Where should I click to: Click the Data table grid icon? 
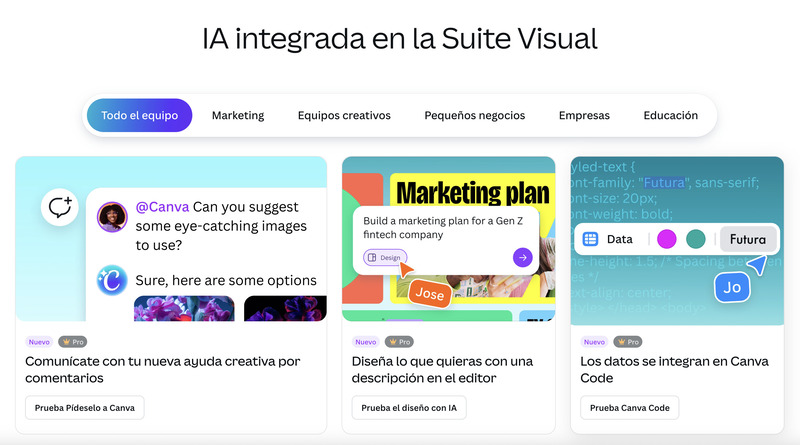[590, 239]
